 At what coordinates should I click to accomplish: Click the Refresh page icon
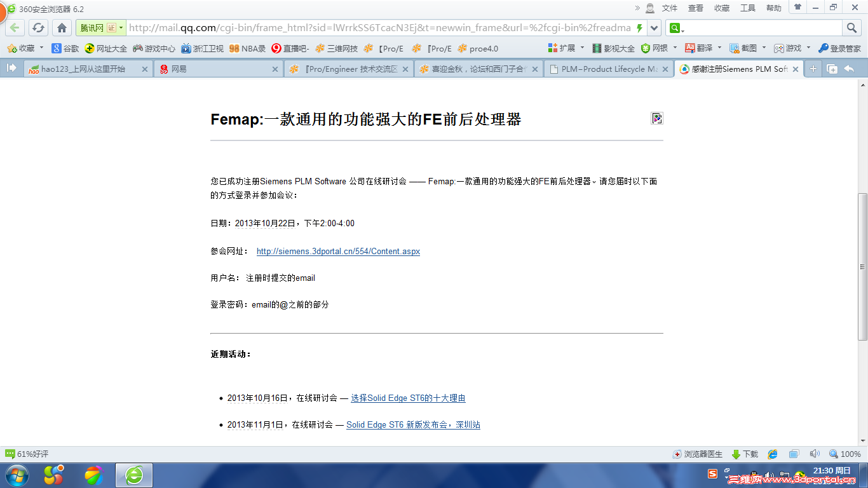tap(37, 28)
